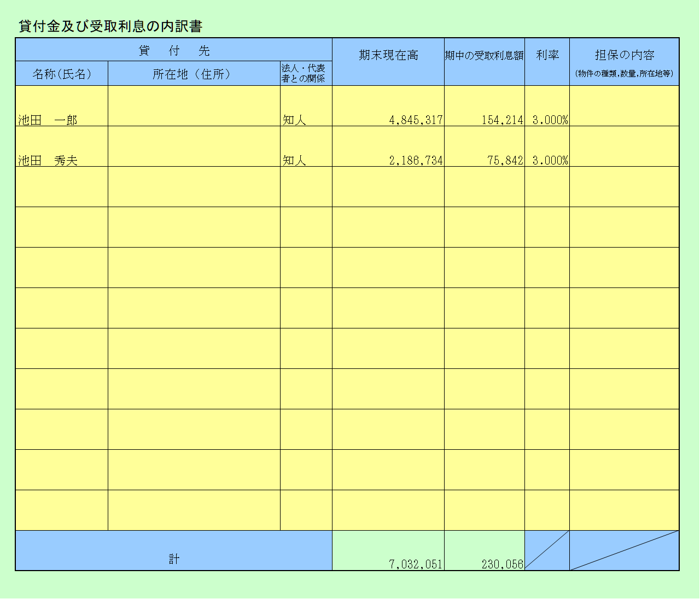
Task: Select the balance cell showing 2,186,734
Action: coord(388,147)
